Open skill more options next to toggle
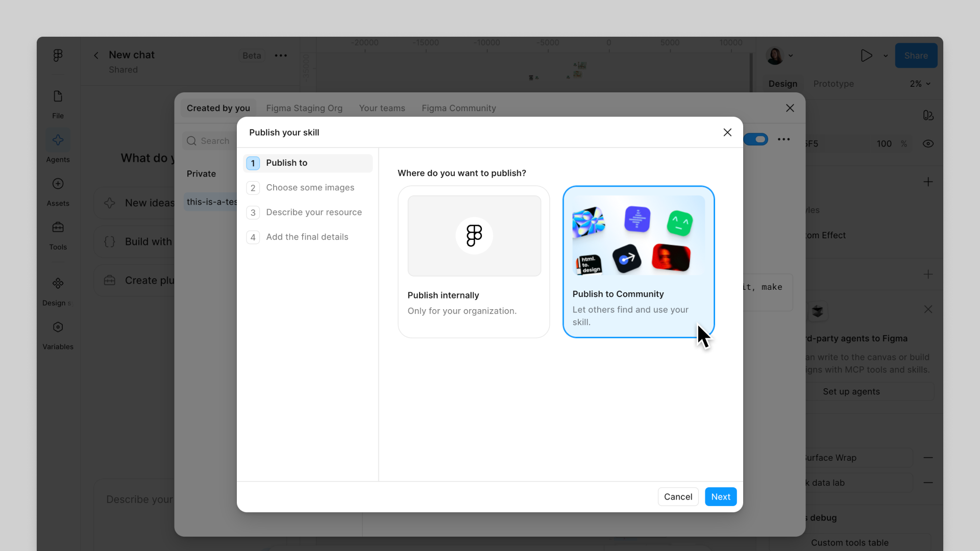The image size is (980, 551). pyautogui.click(x=783, y=139)
